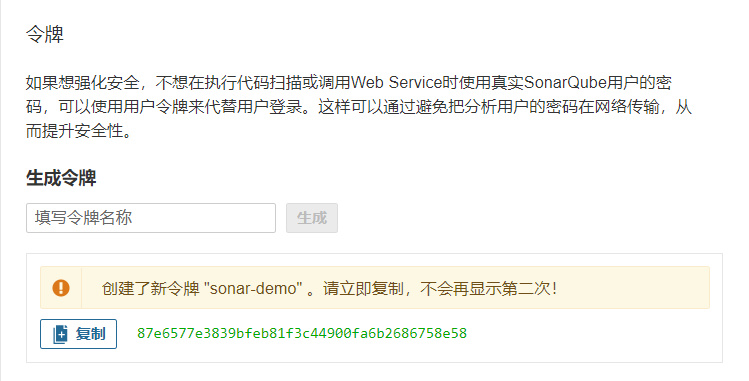Click the Web Service text in description
This screenshot has height=381, width=749.
tap(396, 83)
